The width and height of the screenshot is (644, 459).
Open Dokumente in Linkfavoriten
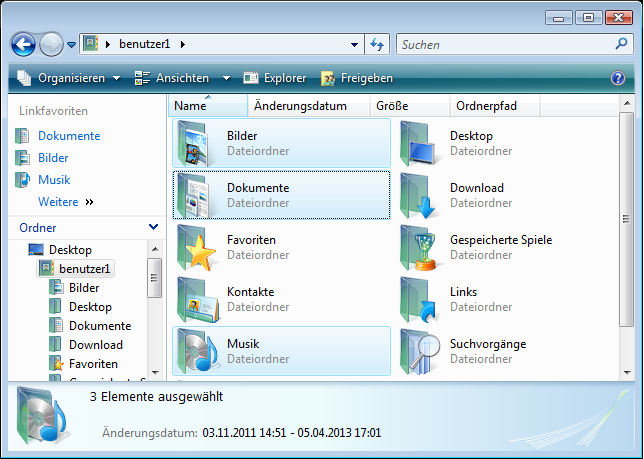coord(69,136)
